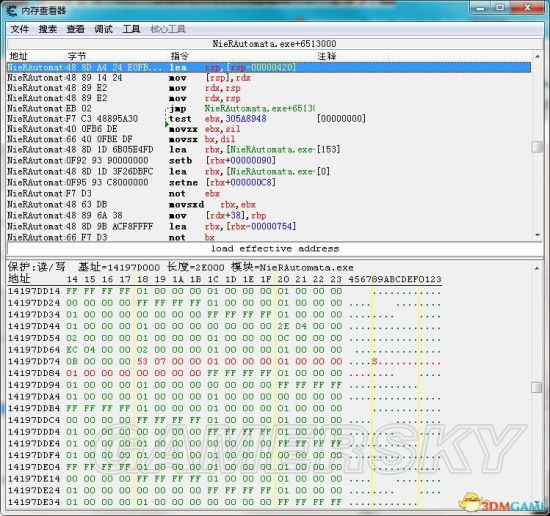Image resolution: width=550 pixels, height=516 pixels.
Task: Click the 指令 (Opcode) column header
Action: click(x=180, y=56)
